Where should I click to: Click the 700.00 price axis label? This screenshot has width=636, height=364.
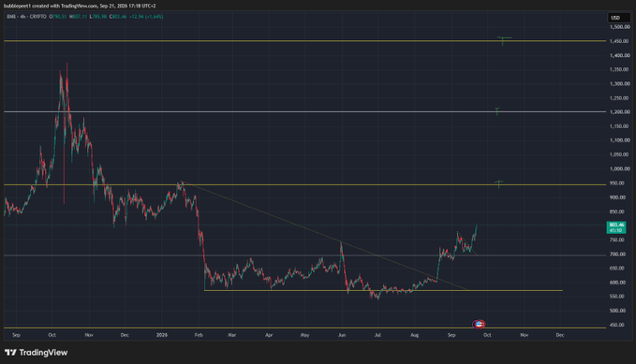(617, 255)
